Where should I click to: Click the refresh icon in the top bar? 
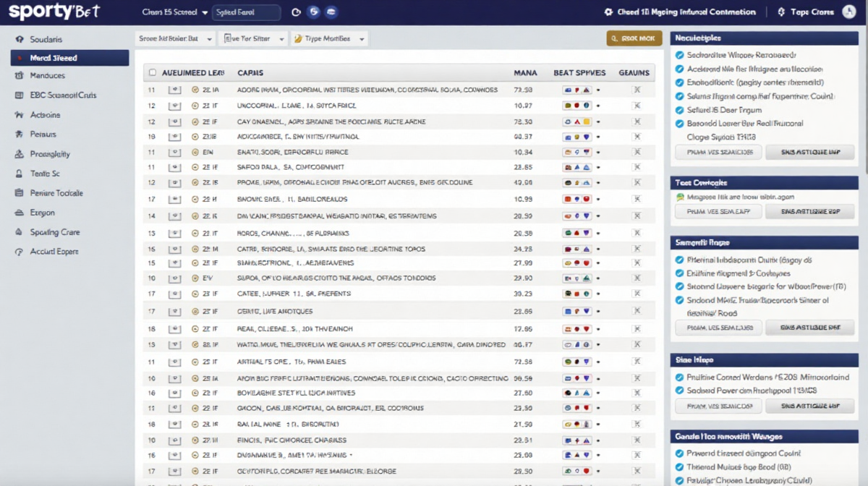tap(295, 12)
